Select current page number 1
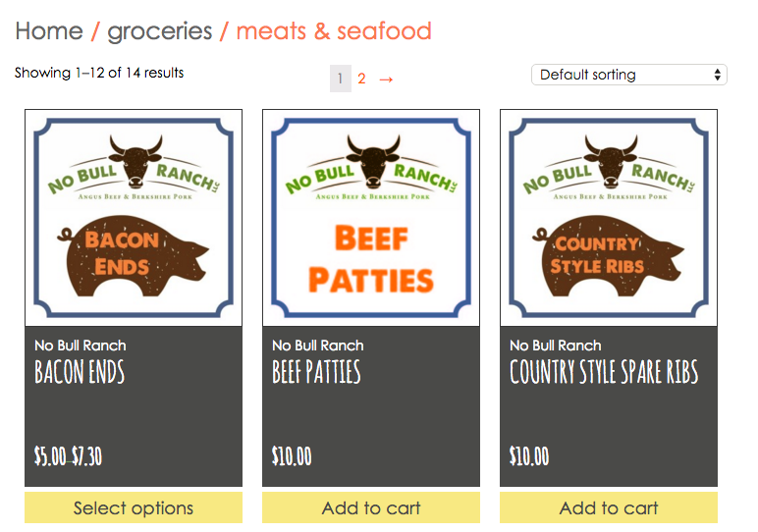 [341, 79]
